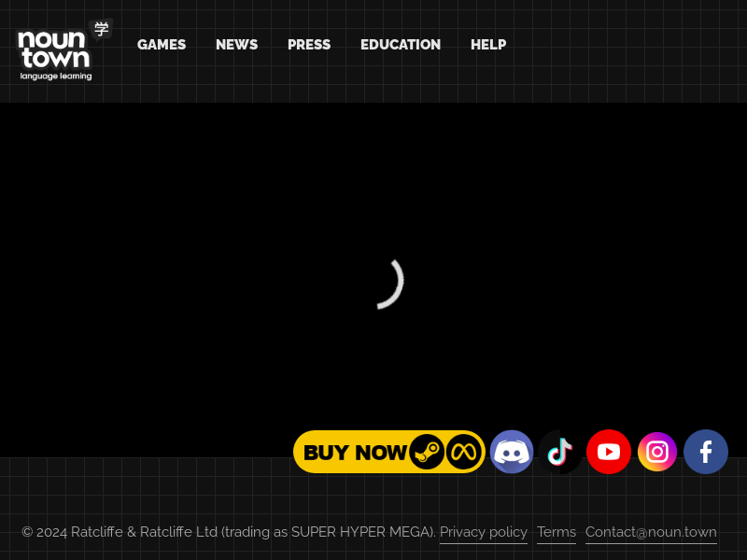Screen dimensions: 747x560
Task: Click the kanji badge above the logo
Action: pos(101,29)
